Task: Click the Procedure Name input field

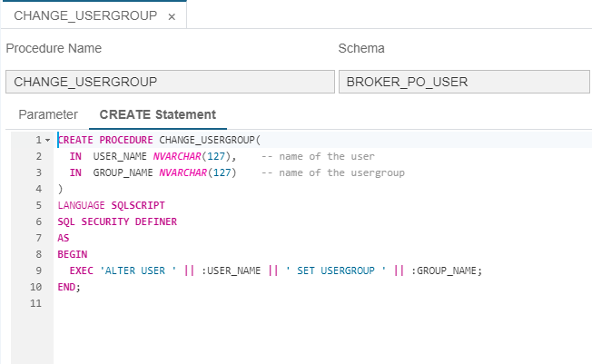Action: 170,82
